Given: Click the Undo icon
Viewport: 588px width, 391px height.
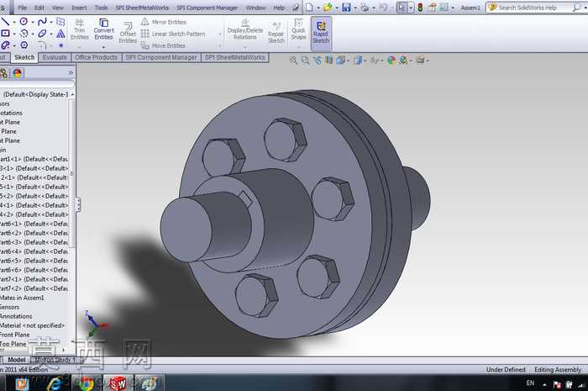Looking at the screenshot, I should 383,7.
